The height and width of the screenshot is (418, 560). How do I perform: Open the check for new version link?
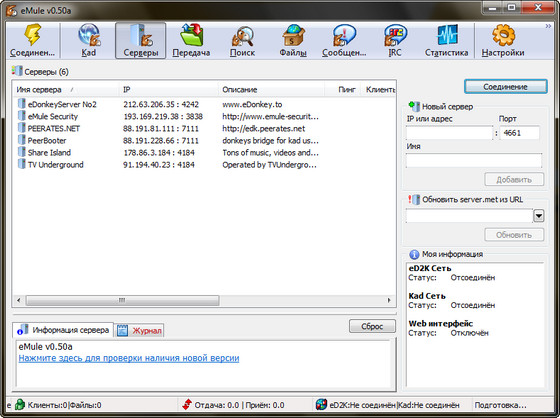click(129, 358)
